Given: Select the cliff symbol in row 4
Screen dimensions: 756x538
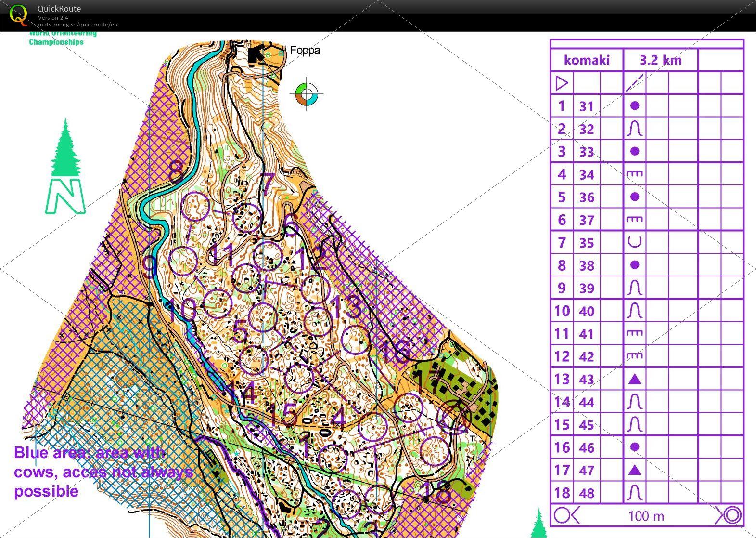Looking at the screenshot, I should (635, 174).
